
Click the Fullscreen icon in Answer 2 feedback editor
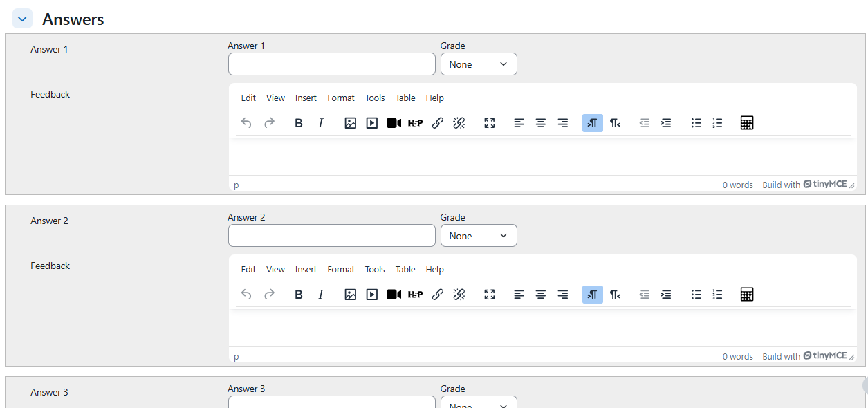point(490,295)
